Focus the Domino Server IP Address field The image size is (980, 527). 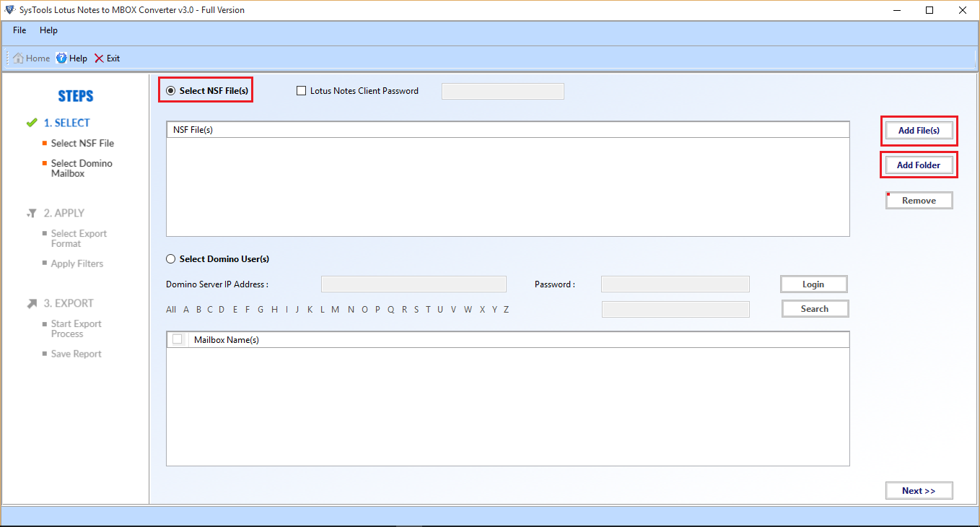[414, 284]
